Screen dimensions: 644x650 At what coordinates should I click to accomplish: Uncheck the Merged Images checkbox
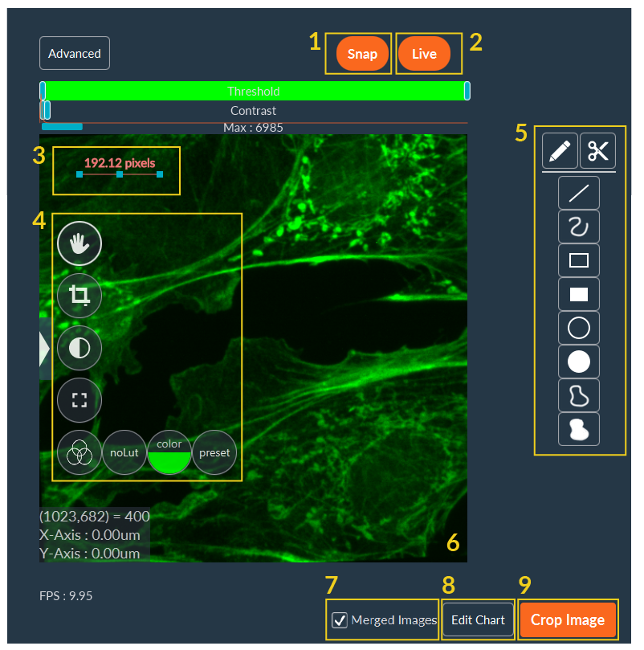pos(340,619)
